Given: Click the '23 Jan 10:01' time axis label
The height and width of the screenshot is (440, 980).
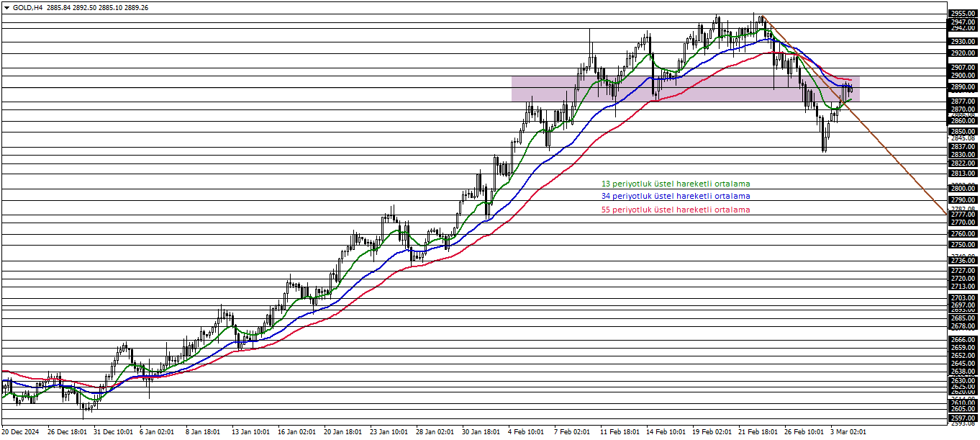Looking at the screenshot, I should point(390,432).
